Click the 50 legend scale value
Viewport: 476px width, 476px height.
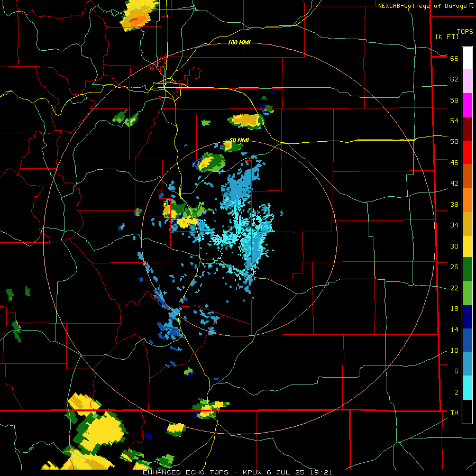(x=454, y=141)
